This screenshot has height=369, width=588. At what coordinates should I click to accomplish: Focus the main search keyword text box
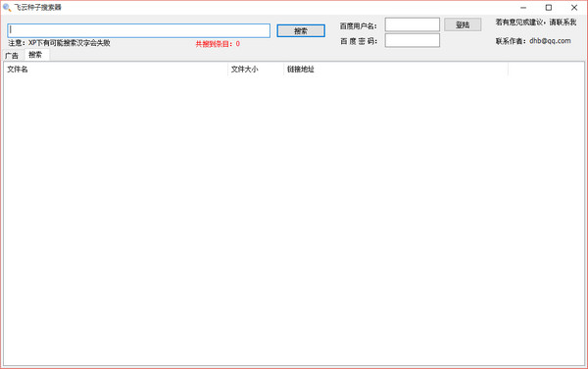coord(139,30)
